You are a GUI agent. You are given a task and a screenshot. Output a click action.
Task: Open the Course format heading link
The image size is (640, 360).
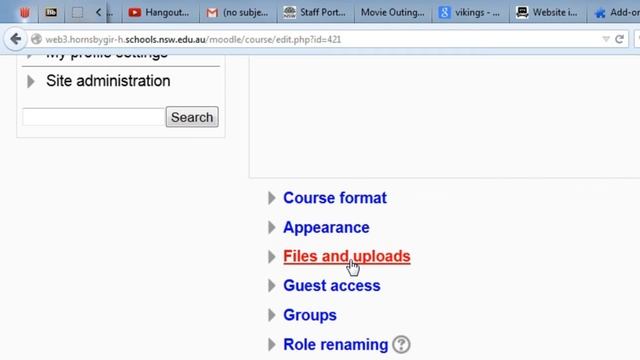click(x=335, y=198)
